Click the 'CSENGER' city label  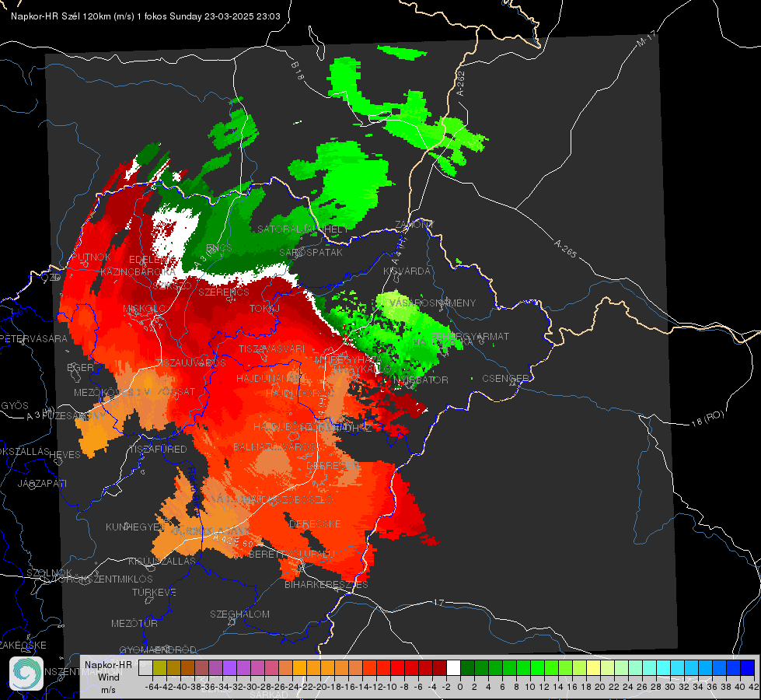pos(505,379)
